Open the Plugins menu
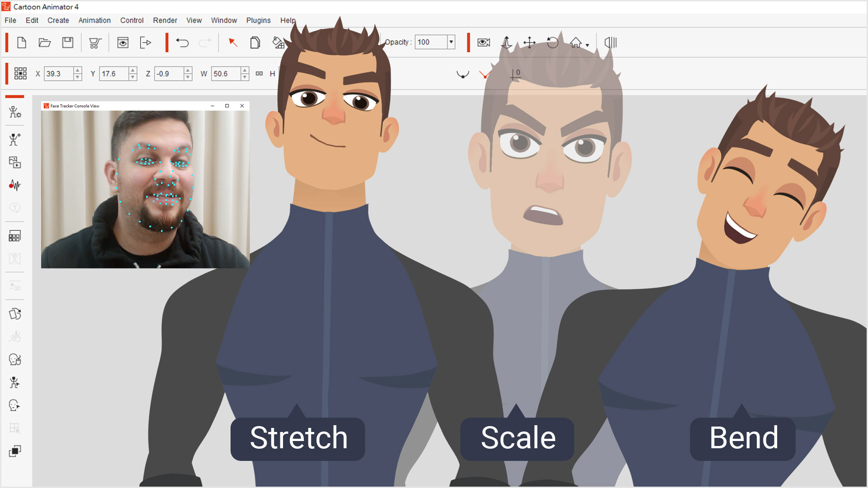This screenshot has height=488, width=868. [258, 20]
